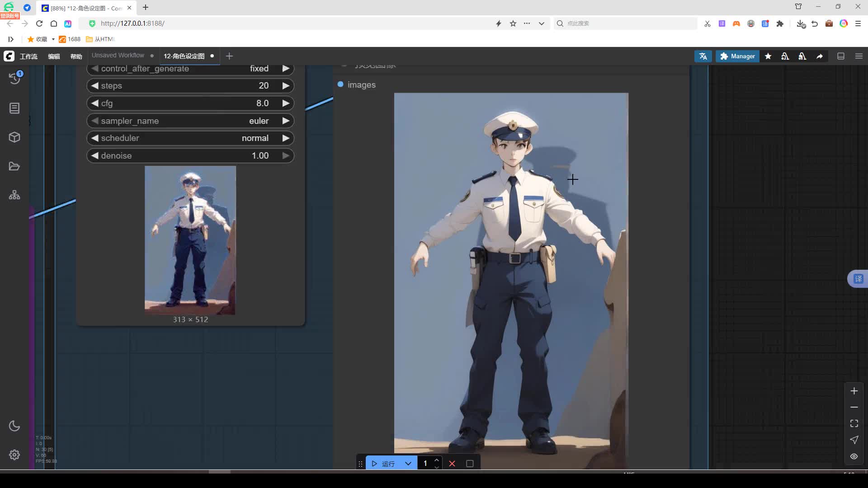This screenshot has width=868, height=488.
Task: Expand the run button dropdown chevron
Action: pyautogui.click(x=408, y=464)
